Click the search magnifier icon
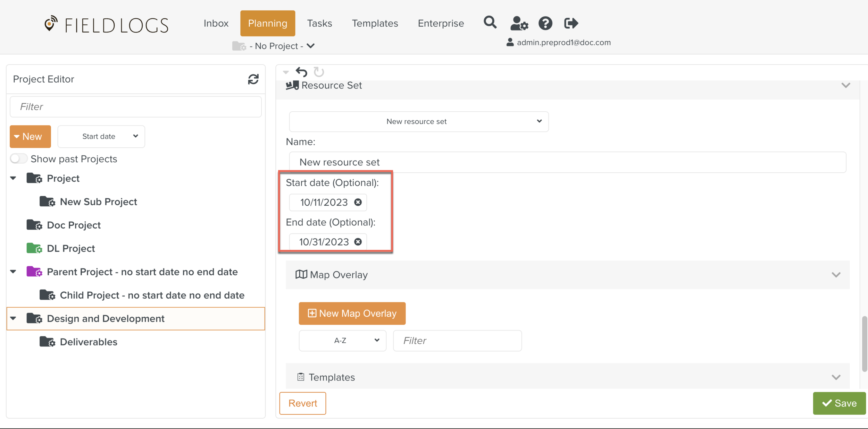The height and width of the screenshot is (429, 868). click(490, 23)
